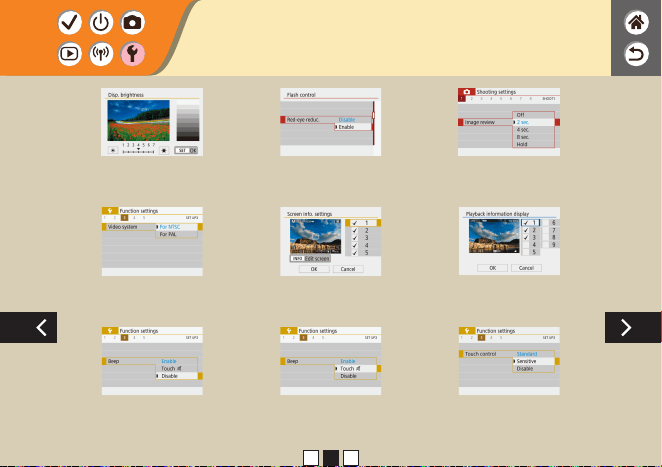662x467 pixels.
Task: Open the Touch control settings thumbnail
Action: pos(509,361)
